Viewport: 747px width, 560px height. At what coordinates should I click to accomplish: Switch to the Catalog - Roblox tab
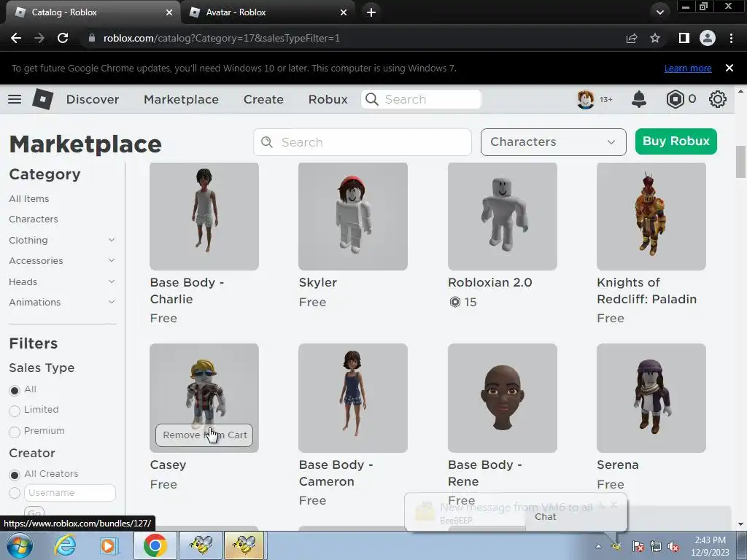click(x=93, y=12)
